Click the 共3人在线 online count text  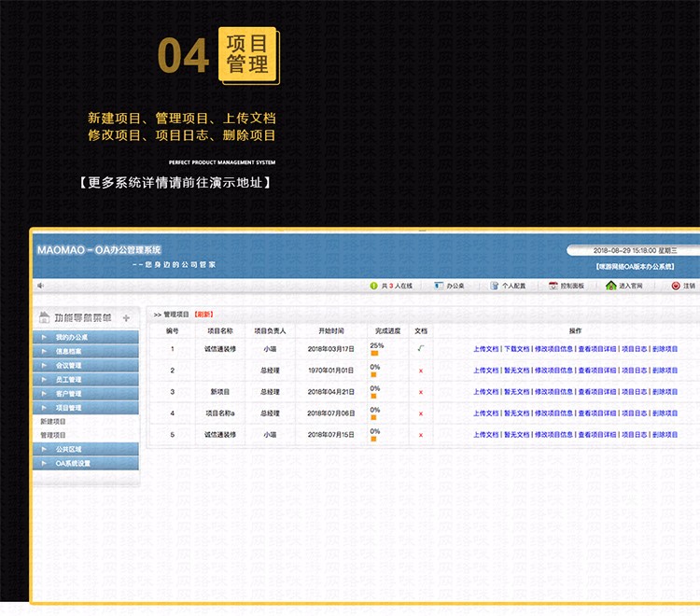click(397, 286)
